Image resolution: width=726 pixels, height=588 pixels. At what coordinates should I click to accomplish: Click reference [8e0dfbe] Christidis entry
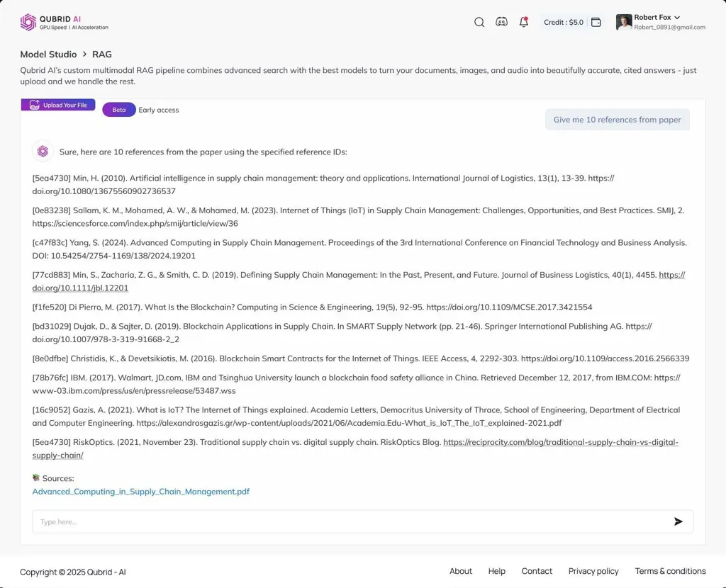click(x=361, y=358)
